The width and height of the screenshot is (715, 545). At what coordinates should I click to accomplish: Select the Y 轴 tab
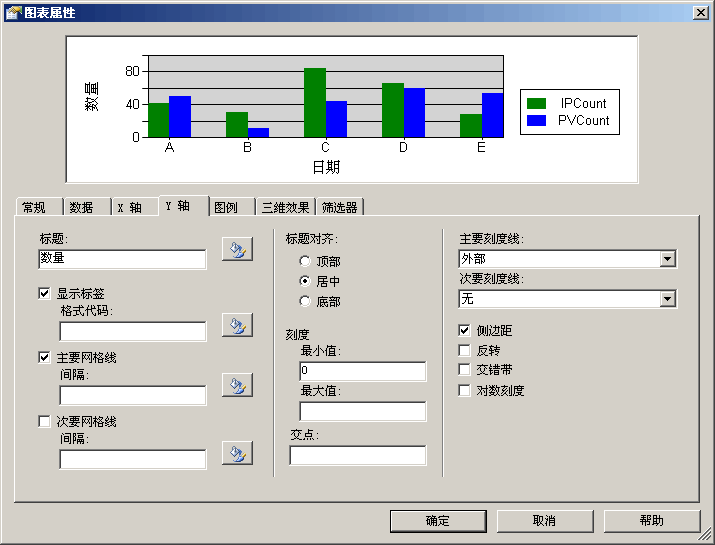[x=184, y=206]
